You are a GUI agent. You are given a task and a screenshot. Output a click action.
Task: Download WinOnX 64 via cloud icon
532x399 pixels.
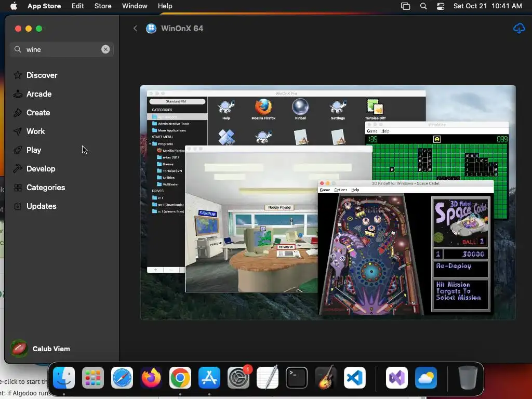519,29
